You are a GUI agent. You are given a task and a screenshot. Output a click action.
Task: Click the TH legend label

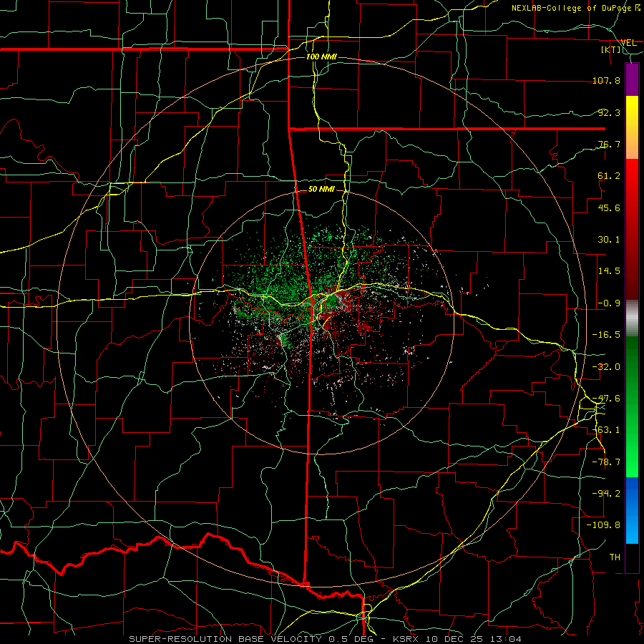click(615, 557)
